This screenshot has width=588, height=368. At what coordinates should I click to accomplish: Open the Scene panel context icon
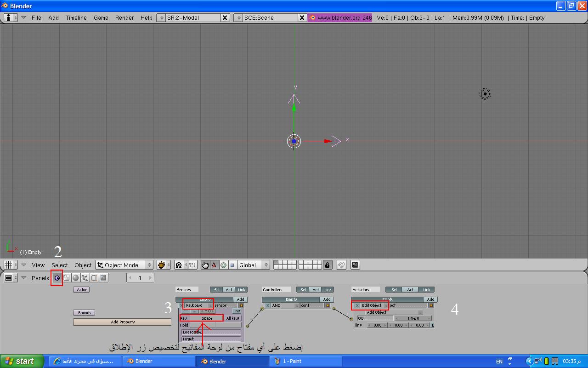click(x=103, y=278)
